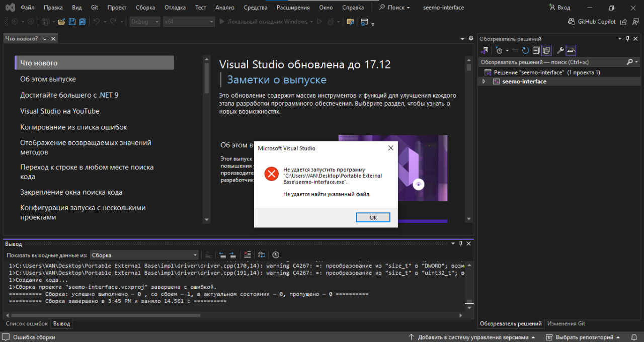Open the Средства menu
Screen dimensions: 644x342
click(x=256, y=8)
